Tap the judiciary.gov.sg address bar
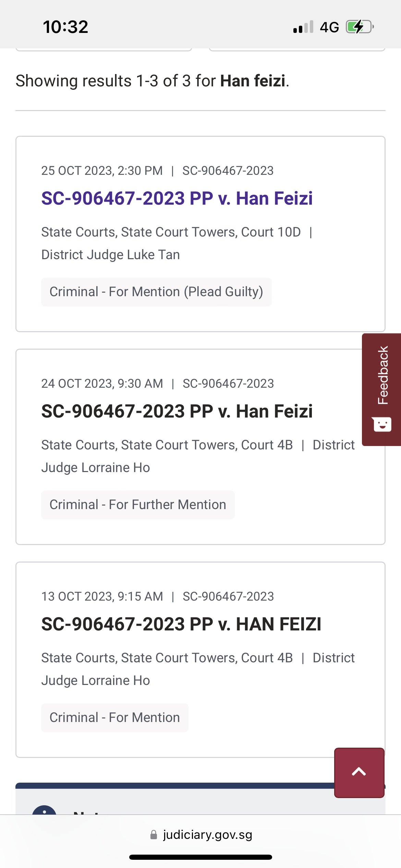This screenshot has width=401, height=868. pyautogui.click(x=201, y=834)
